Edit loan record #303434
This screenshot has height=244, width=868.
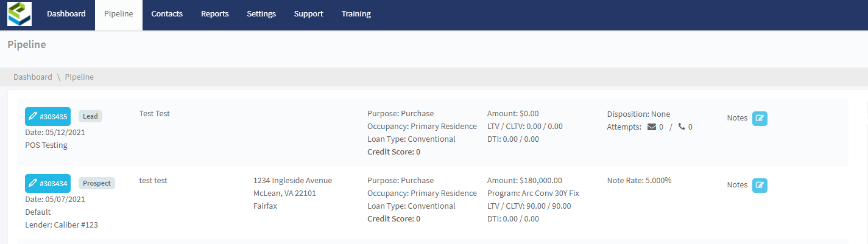[x=48, y=183]
